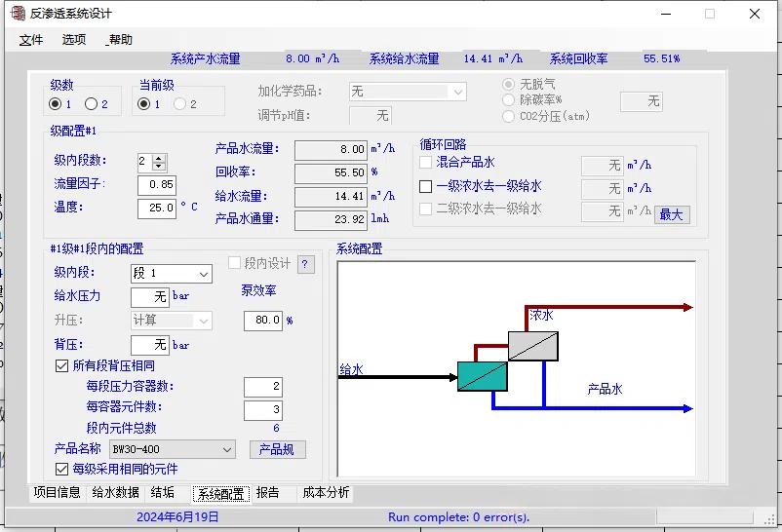
Task: Click 给水压力 input field
Action: coord(149,297)
